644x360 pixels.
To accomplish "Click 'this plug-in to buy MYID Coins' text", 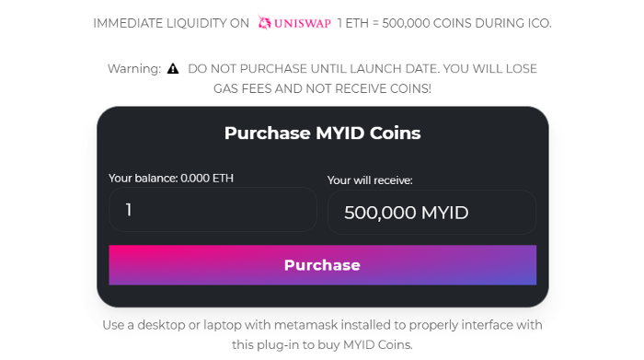I will click(x=322, y=344).
